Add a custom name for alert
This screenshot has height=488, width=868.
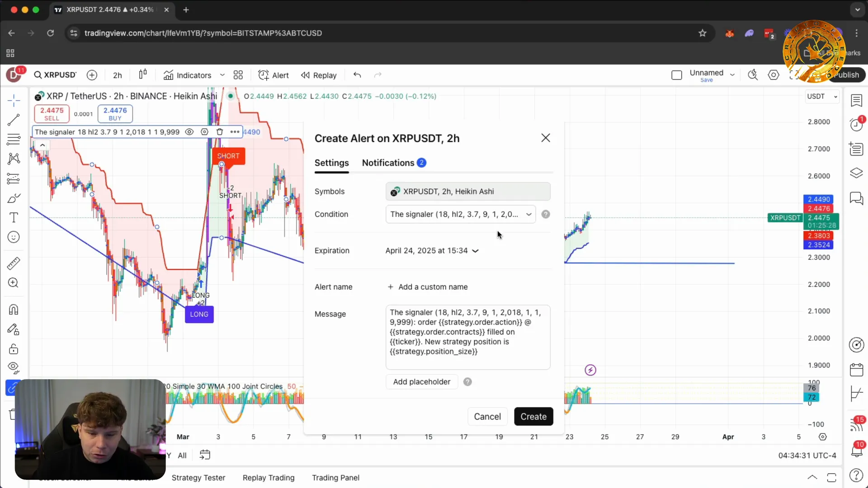[428, 287]
